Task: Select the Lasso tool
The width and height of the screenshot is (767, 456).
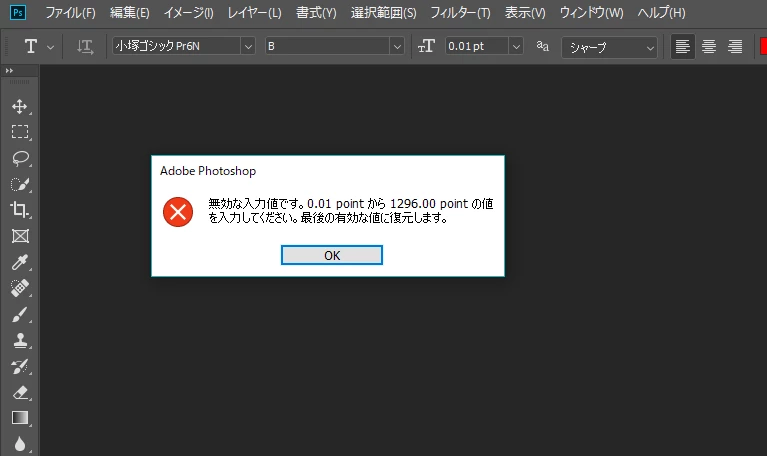Action: (20, 158)
